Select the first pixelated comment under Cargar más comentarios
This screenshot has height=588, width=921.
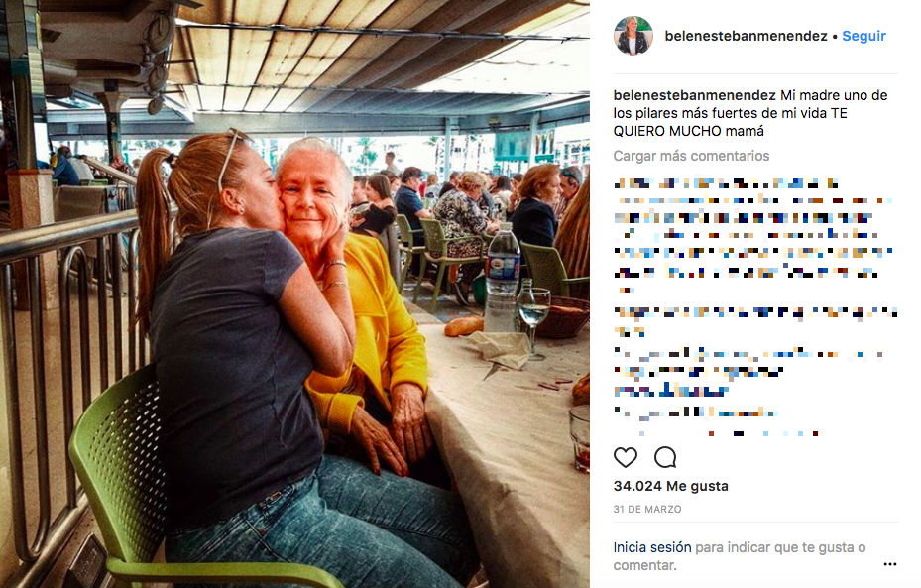(751, 192)
